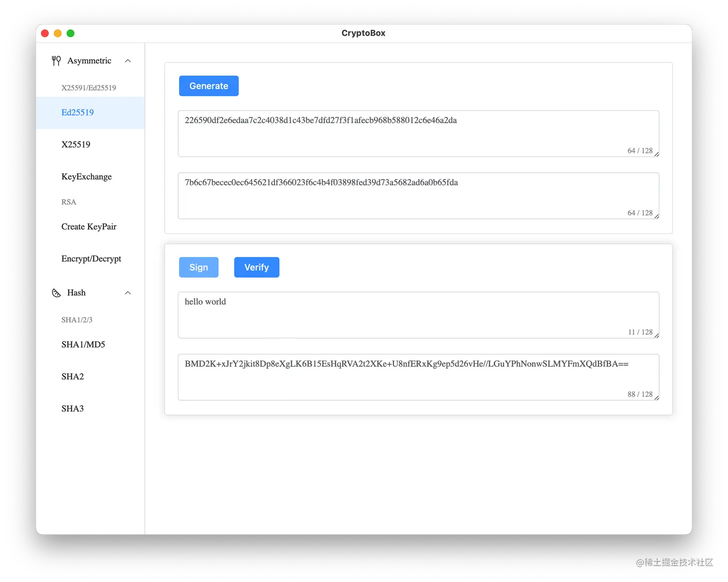Image resolution: width=728 pixels, height=582 pixels.
Task: Click the Sign button
Action: pyautogui.click(x=199, y=267)
